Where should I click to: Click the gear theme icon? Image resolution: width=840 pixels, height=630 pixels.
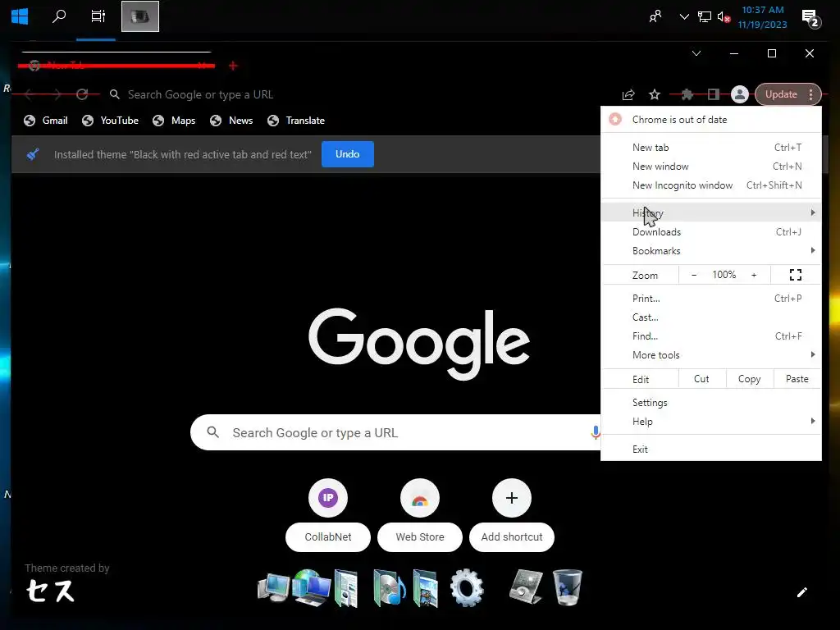point(467,587)
